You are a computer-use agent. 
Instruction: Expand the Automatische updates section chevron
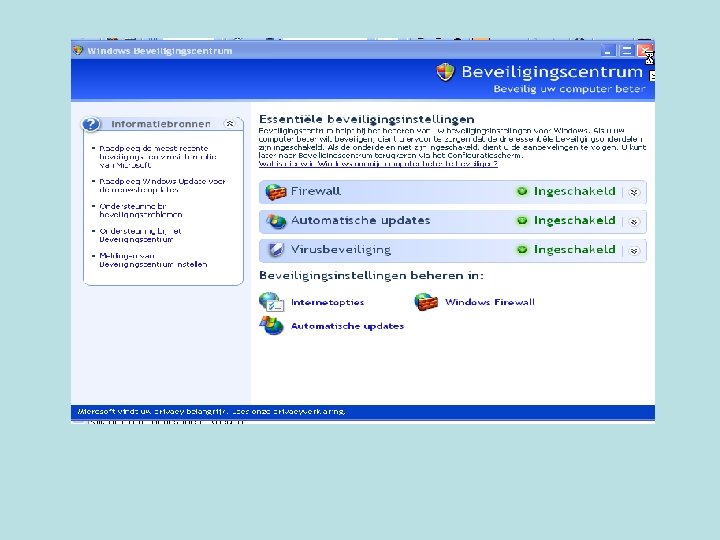click(634, 222)
